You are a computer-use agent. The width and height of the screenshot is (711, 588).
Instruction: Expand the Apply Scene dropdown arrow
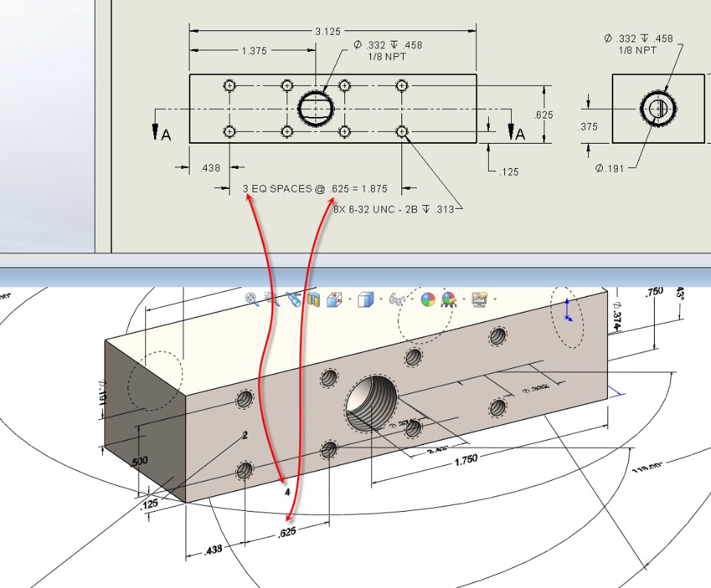464,299
